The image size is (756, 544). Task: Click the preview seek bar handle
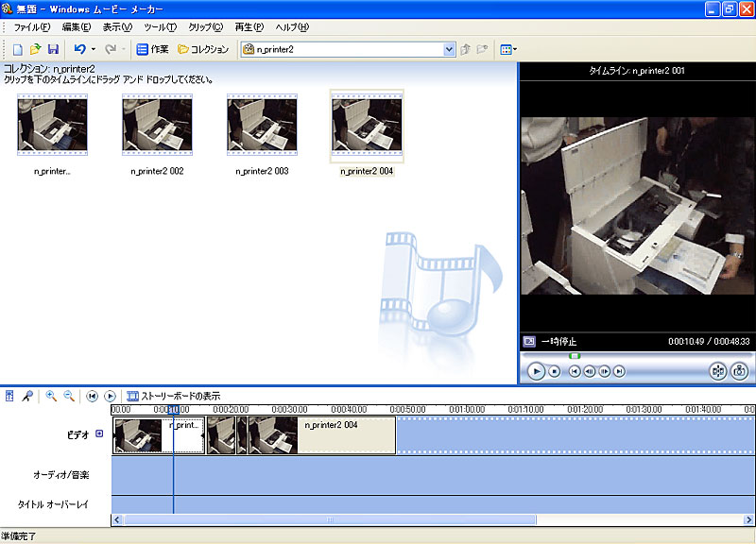[x=574, y=356]
